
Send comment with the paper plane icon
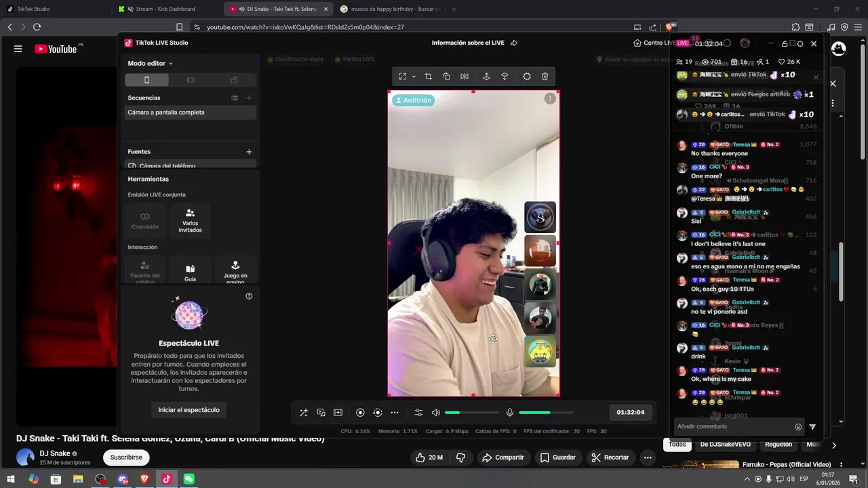[x=812, y=427]
